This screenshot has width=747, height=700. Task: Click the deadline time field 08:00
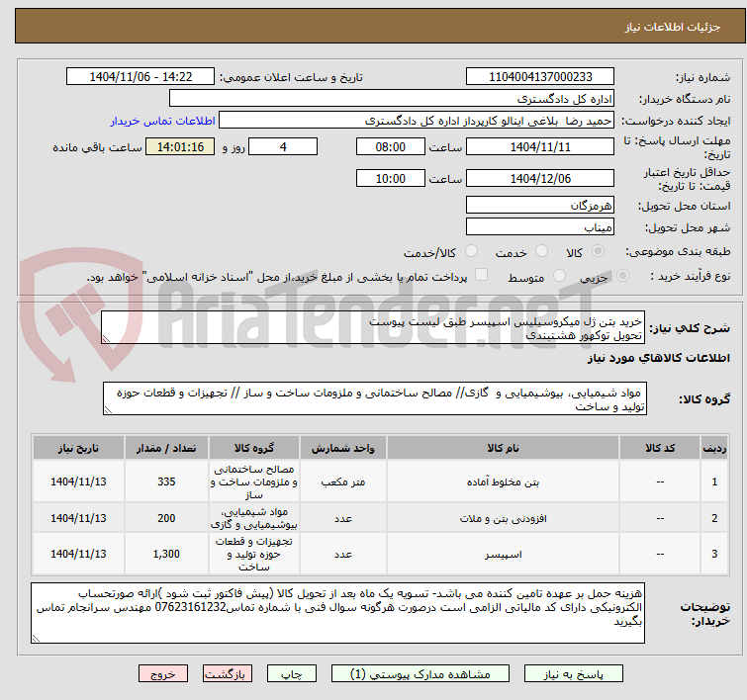click(x=390, y=146)
